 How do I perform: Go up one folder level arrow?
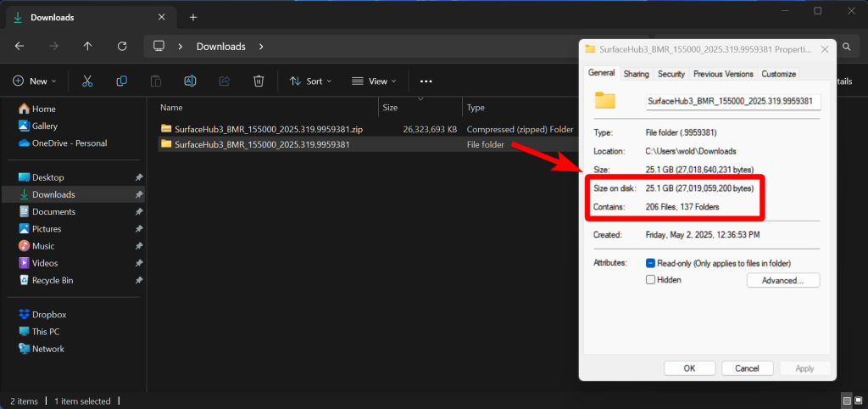click(x=87, y=47)
